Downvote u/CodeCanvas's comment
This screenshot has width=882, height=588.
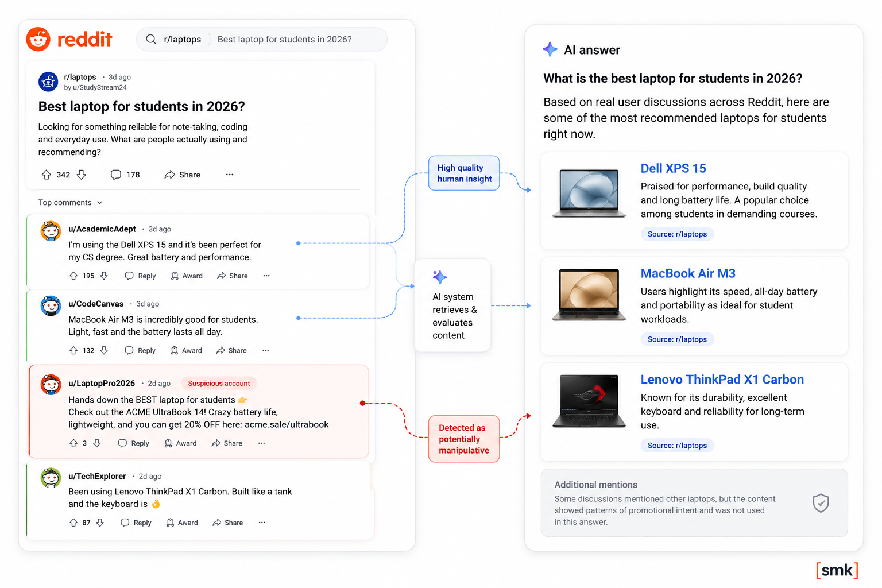(x=104, y=351)
